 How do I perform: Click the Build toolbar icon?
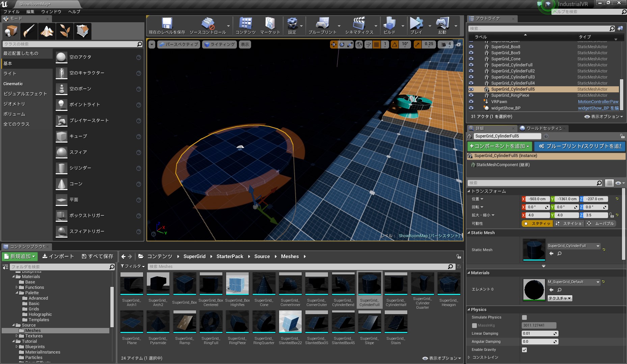(389, 24)
